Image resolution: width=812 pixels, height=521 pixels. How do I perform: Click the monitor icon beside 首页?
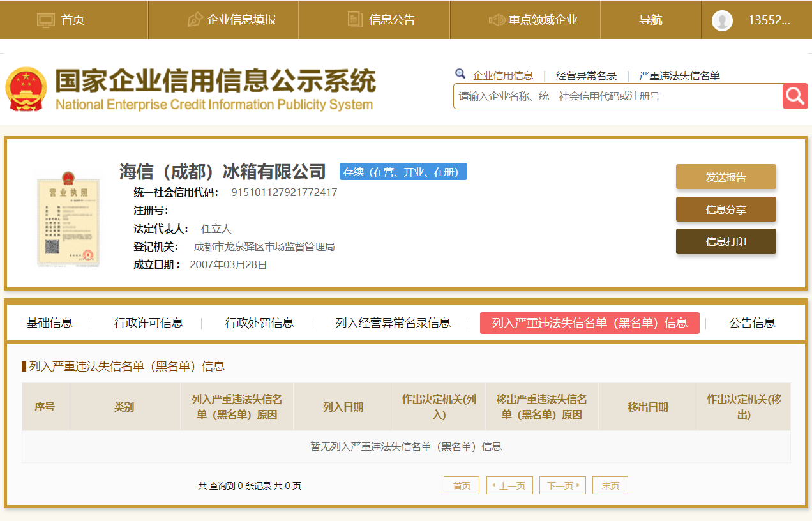[46, 20]
